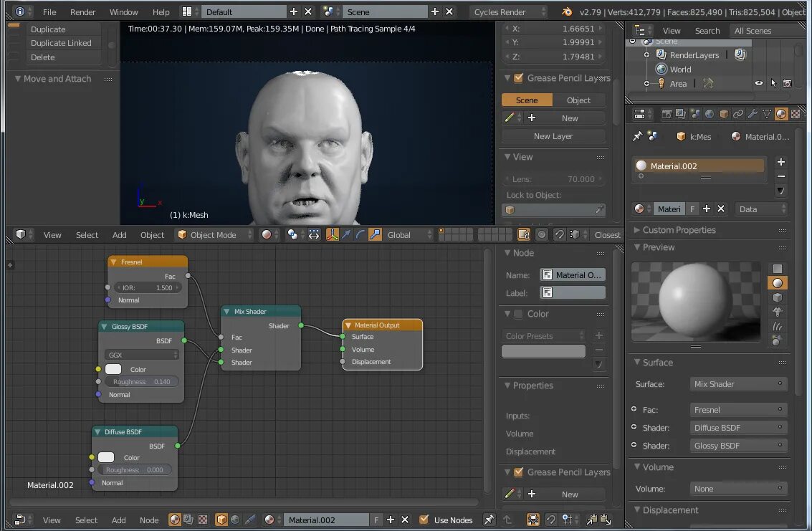Toggle Grease Pencil Layers checkbox in viewport panel
Viewport: 812px width, 531px height.
tap(518, 78)
